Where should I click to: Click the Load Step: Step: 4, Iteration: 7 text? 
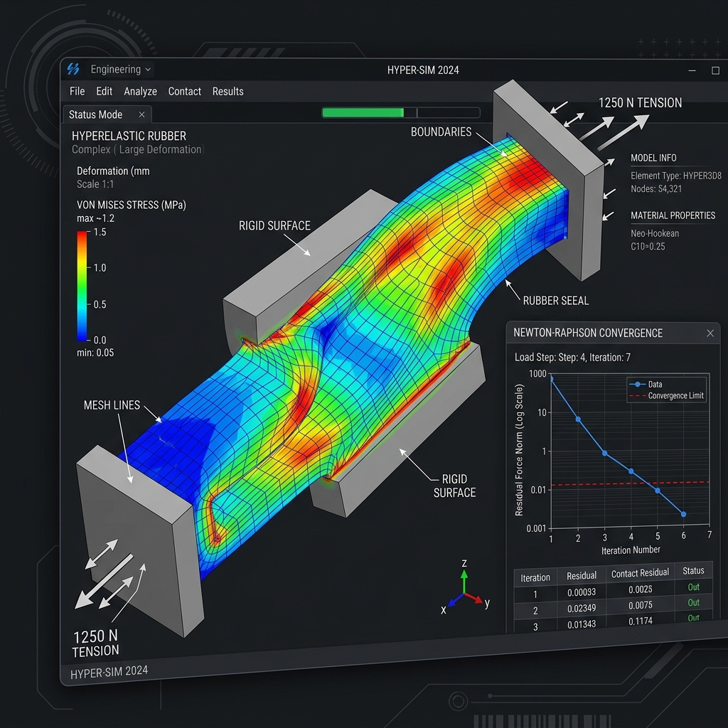pyautogui.click(x=572, y=358)
